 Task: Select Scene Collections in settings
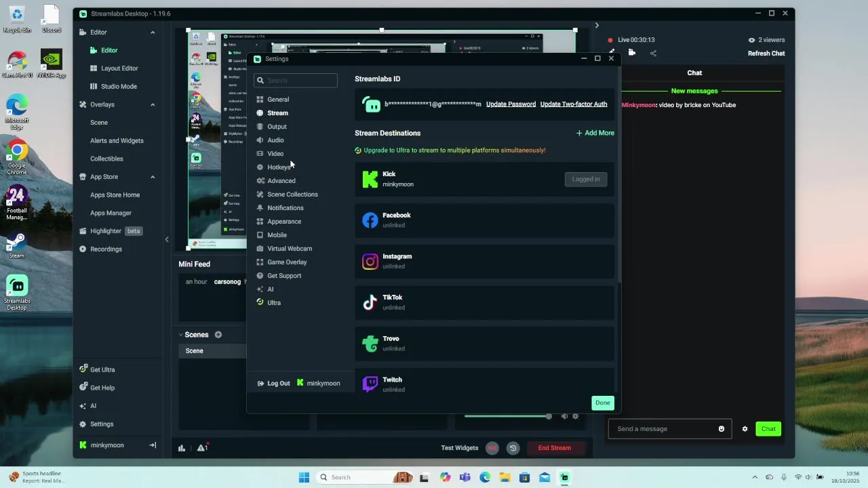coord(292,195)
